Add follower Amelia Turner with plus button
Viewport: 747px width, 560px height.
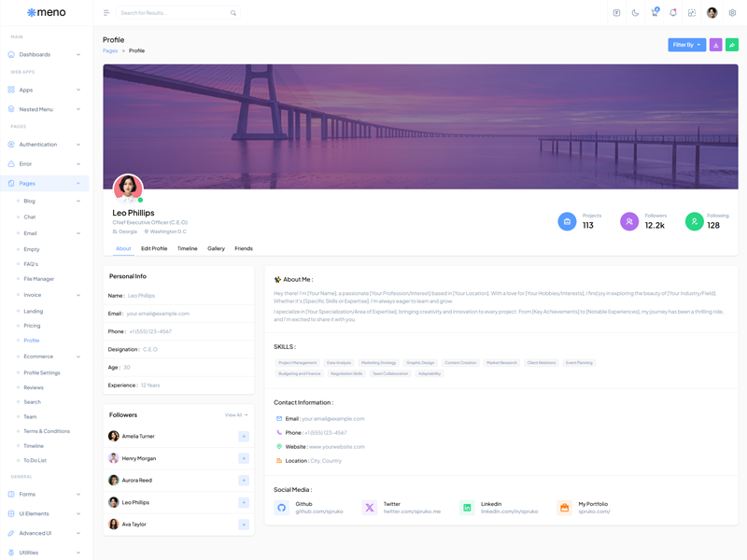pyautogui.click(x=244, y=436)
